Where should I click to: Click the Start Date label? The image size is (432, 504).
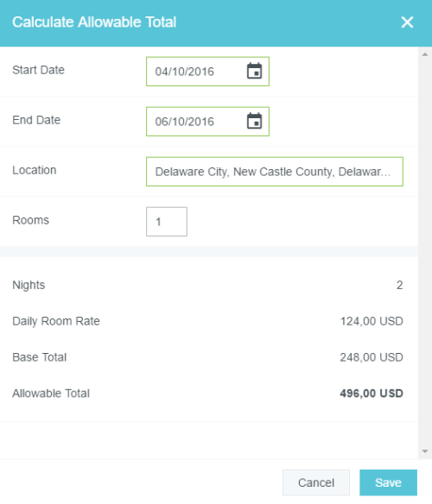click(38, 70)
